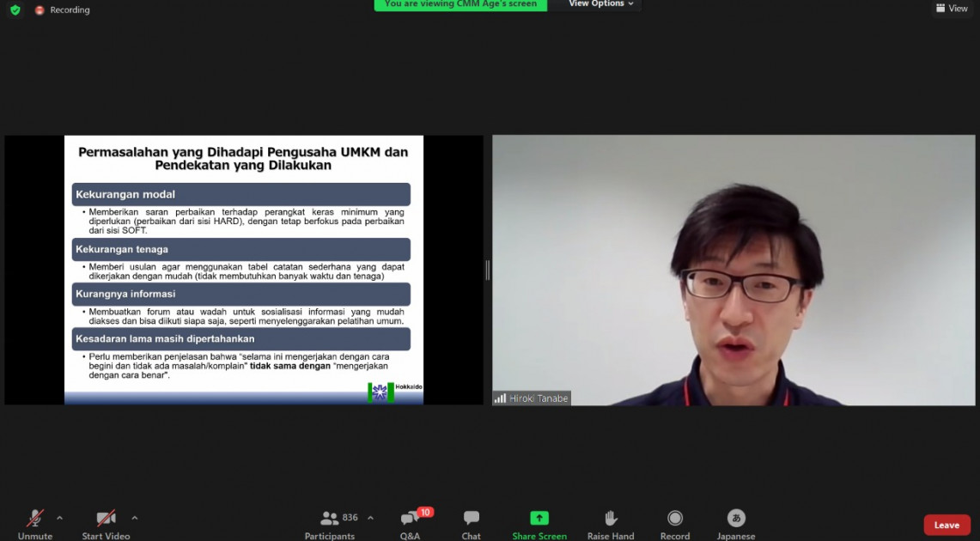Select Hiroki Tanabe's video feed
The width and height of the screenshot is (980, 541).
(733, 270)
